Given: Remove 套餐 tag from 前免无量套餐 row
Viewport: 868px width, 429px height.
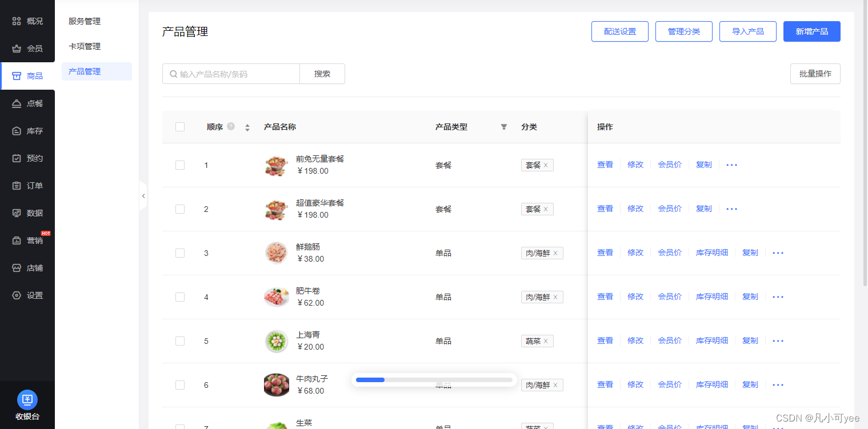Looking at the screenshot, I should [x=546, y=165].
